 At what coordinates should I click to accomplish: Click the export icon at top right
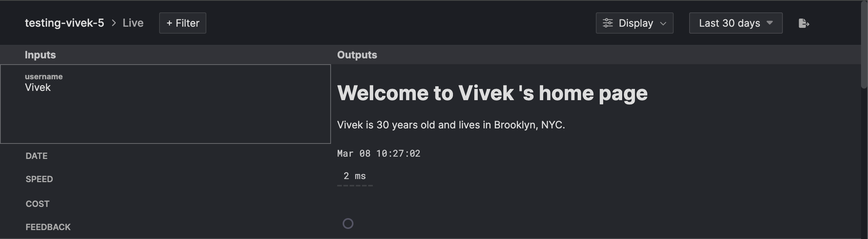pos(804,23)
